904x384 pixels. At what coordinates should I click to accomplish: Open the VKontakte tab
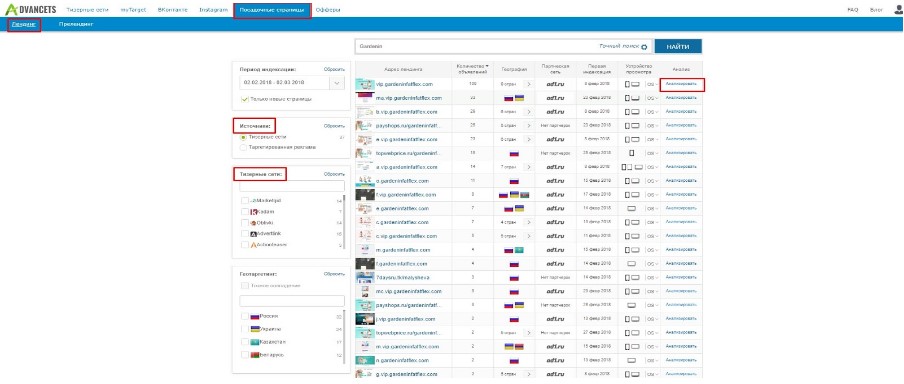tap(172, 10)
